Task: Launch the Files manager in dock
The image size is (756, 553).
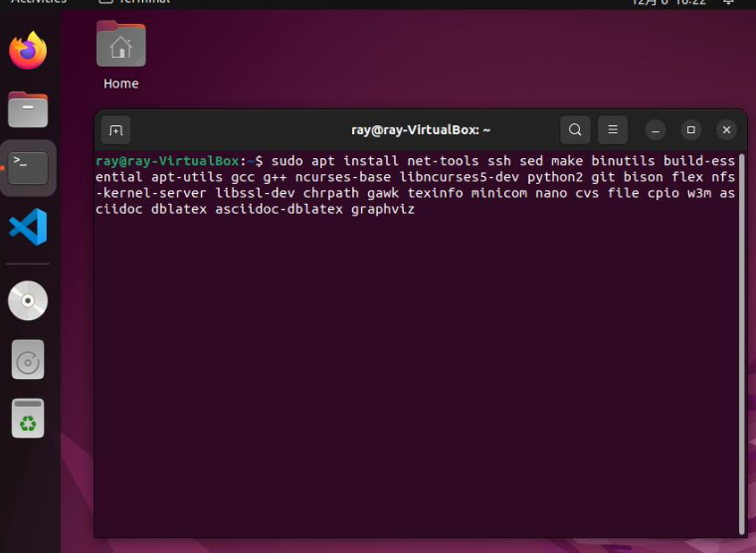Action: [x=28, y=109]
